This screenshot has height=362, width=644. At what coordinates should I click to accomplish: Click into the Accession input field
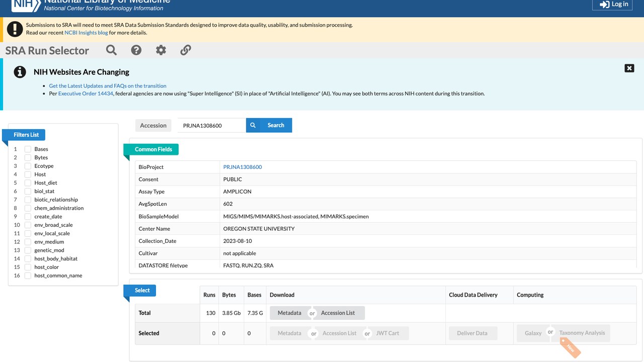212,125
